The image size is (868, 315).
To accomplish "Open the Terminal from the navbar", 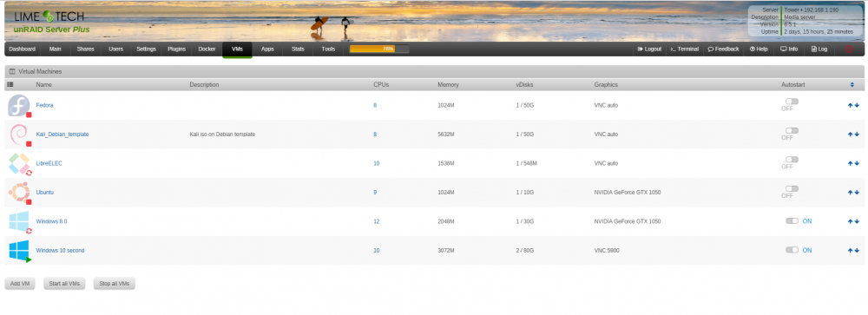I will [684, 49].
